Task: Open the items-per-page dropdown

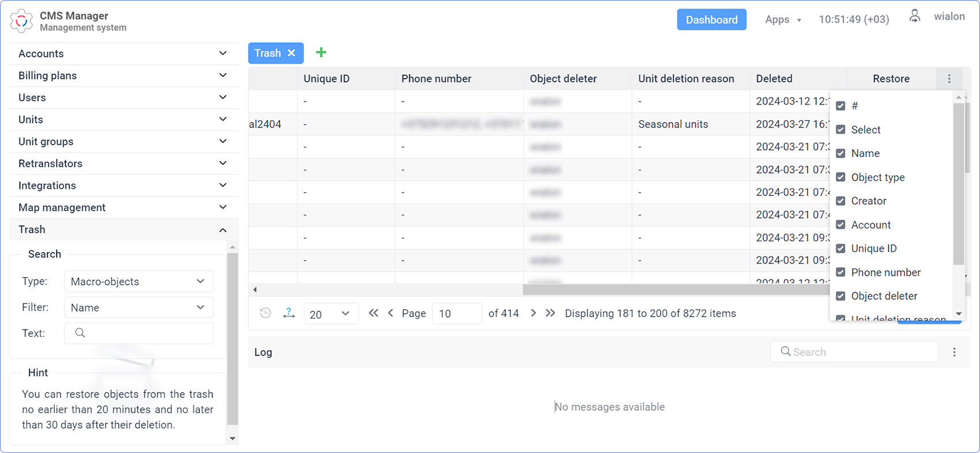Action: tap(330, 314)
